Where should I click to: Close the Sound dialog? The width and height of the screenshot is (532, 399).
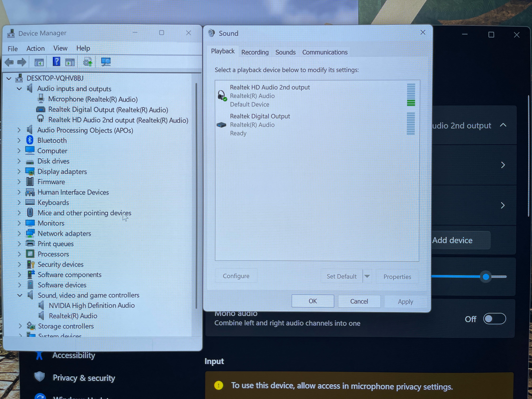pos(423,32)
